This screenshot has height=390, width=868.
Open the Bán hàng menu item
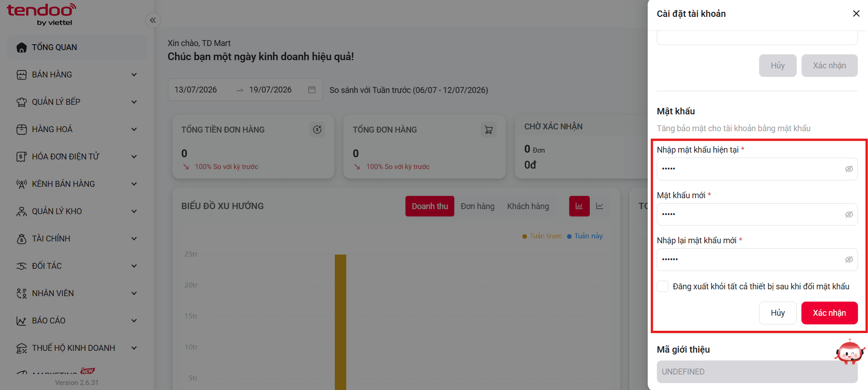click(77, 75)
